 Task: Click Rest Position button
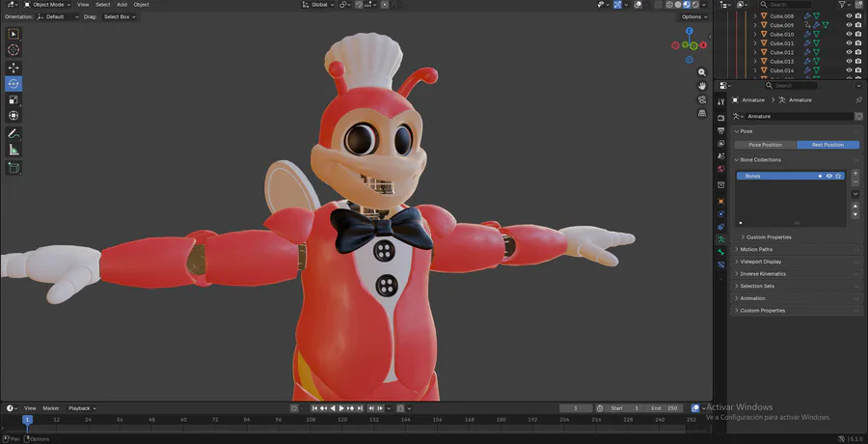[828, 145]
